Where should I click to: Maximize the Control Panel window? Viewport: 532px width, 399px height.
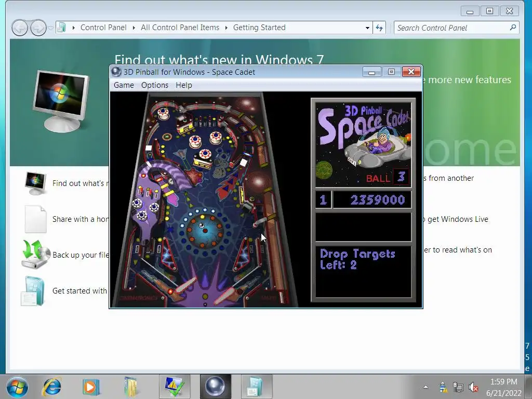489,11
